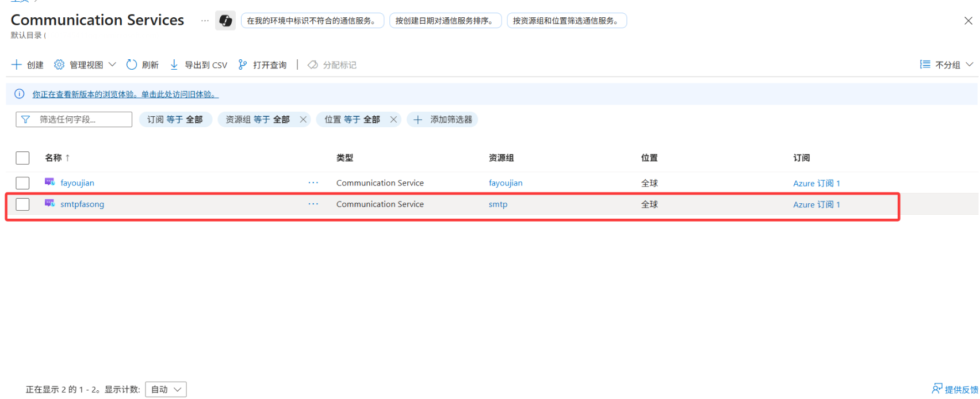
Task: Open the 显示计数 自动 dropdown
Action: coord(166,390)
